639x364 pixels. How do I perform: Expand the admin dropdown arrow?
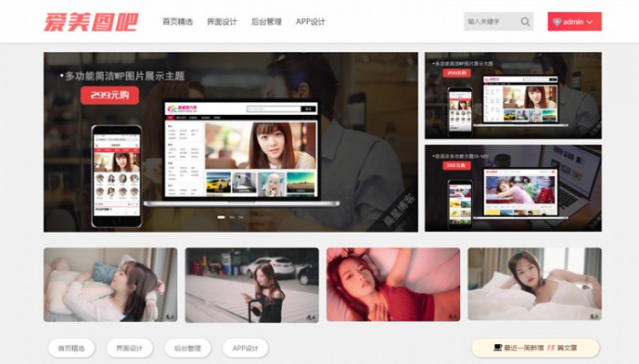(x=590, y=22)
